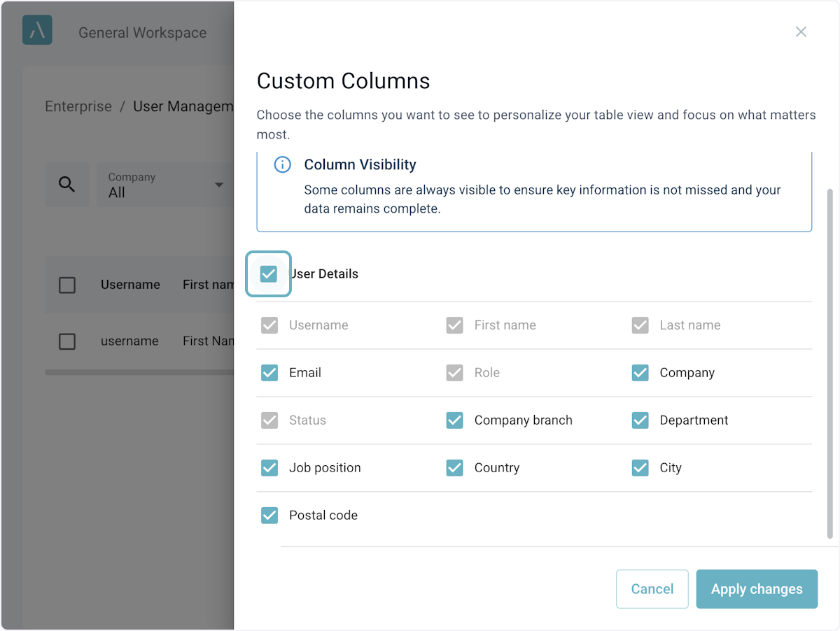Toggle the Company branch checkbox
840x631 pixels.
click(455, 420)
